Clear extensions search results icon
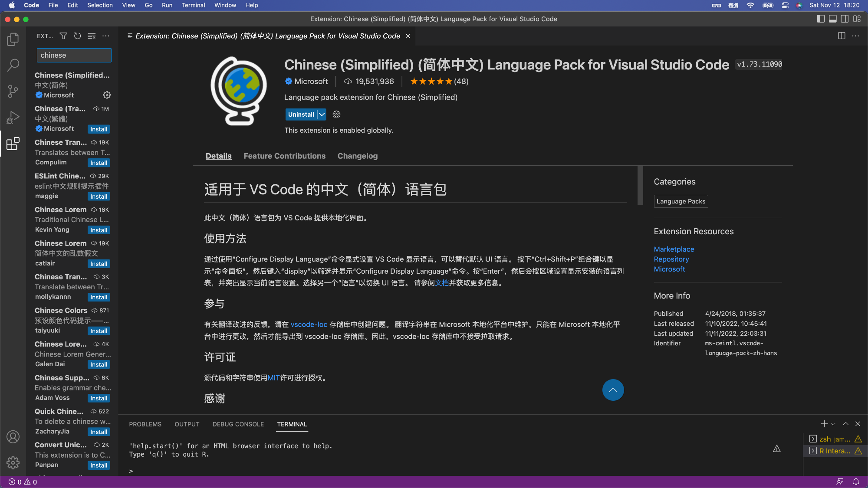This screenshot has width=868, height=488. pos(92,36)
